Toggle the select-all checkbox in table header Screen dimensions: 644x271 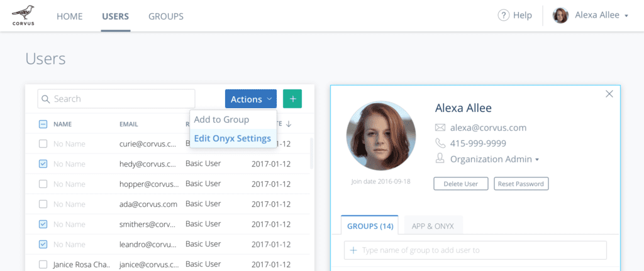[43, 124]
